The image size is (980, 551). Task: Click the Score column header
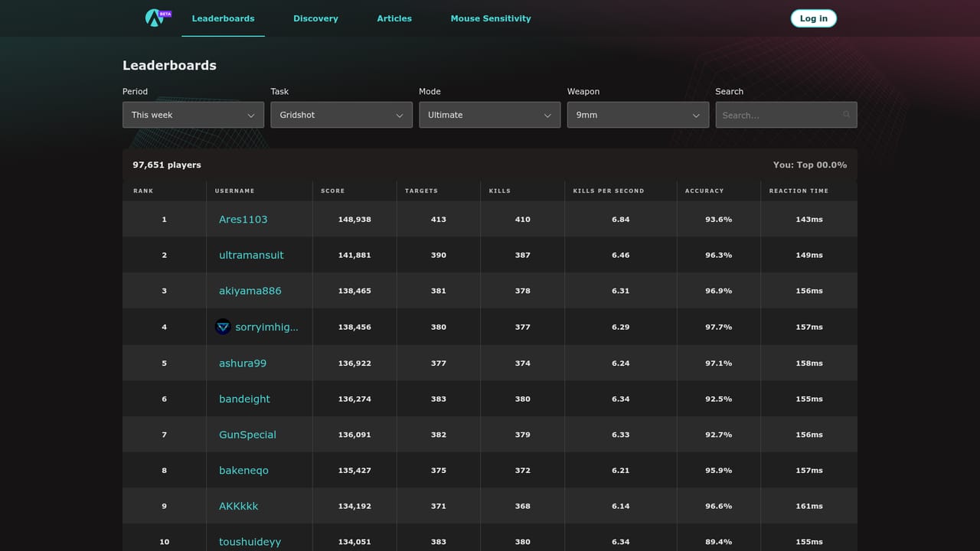(x=333, y=191)
